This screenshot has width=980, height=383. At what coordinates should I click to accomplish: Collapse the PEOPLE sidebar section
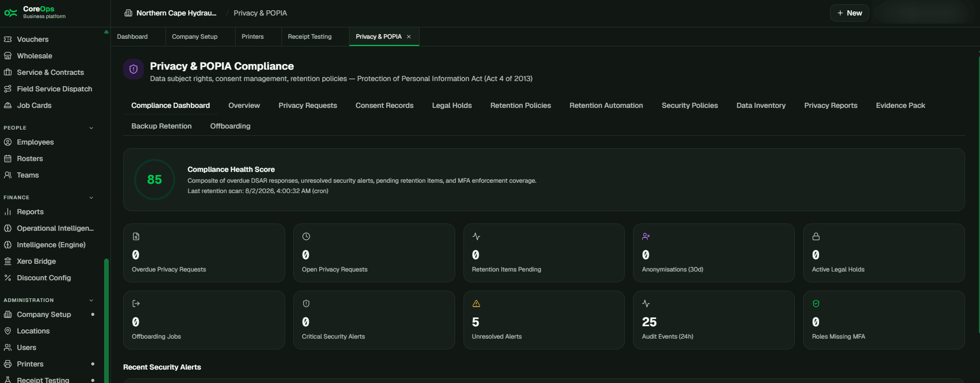(91, 128)
